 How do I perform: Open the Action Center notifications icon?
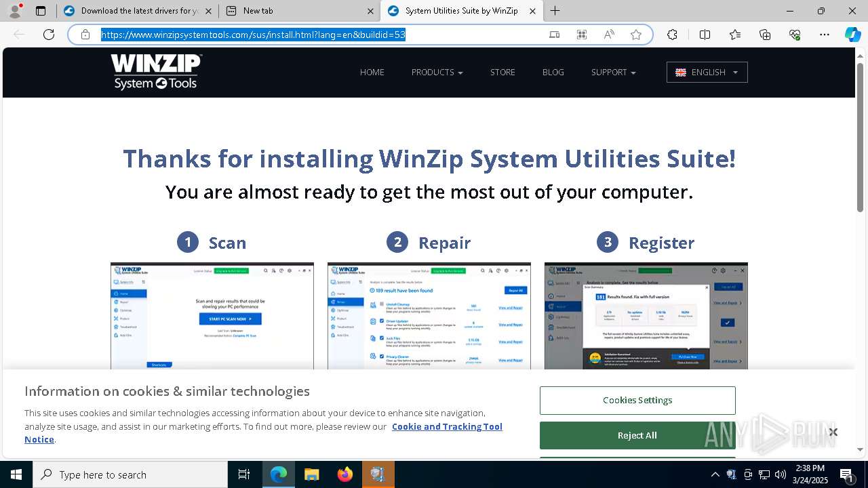pos(847,474)
